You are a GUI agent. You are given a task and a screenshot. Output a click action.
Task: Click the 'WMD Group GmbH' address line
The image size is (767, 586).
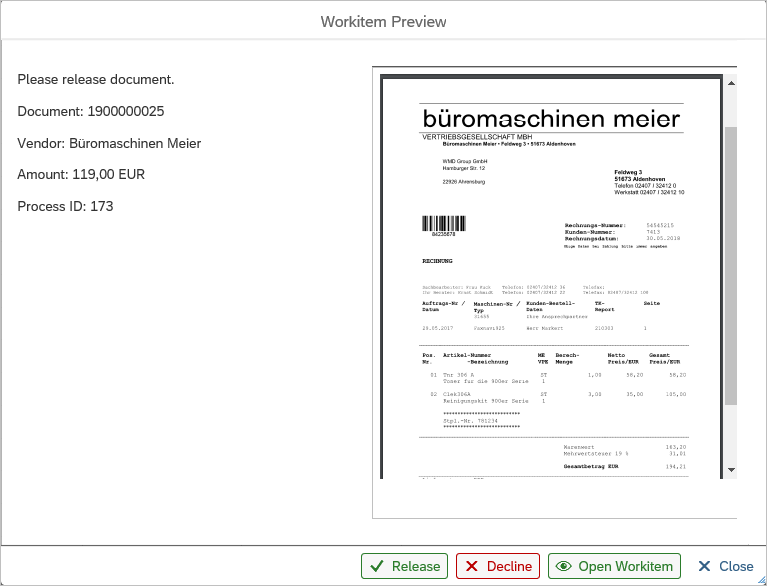(465, 161)
